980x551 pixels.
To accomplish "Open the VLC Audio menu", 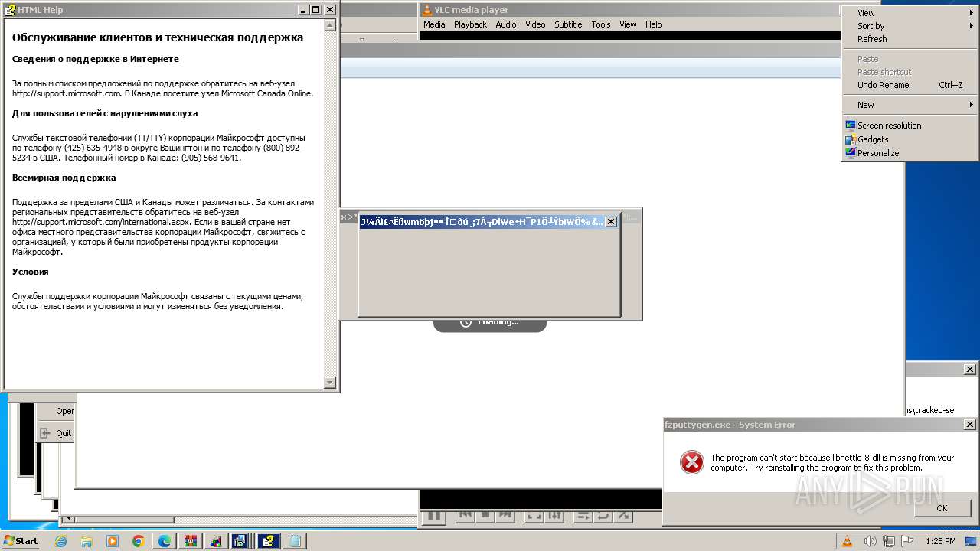I will click(505, 24).
